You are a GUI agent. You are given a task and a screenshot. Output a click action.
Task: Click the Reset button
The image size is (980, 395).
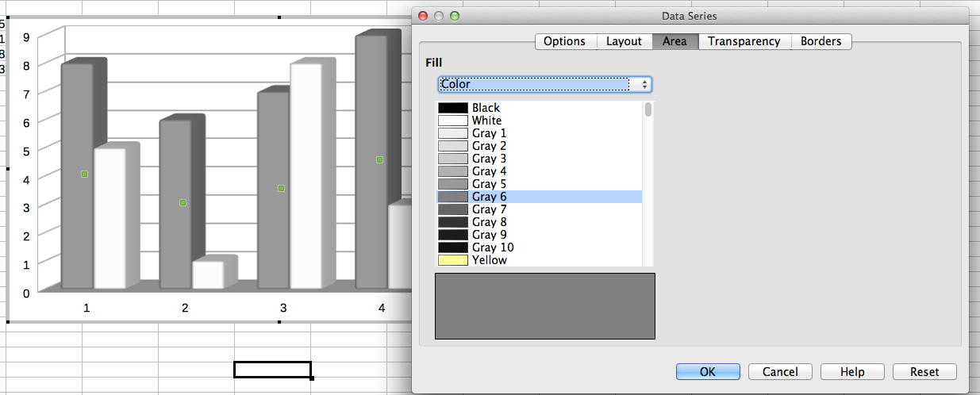924,371
